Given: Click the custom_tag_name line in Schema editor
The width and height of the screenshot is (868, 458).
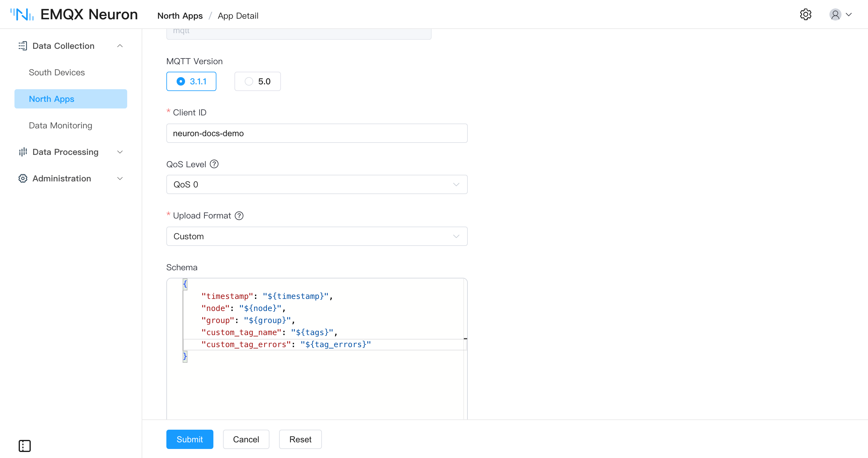Looking at the screenshot, I should [x=269, y=332].
